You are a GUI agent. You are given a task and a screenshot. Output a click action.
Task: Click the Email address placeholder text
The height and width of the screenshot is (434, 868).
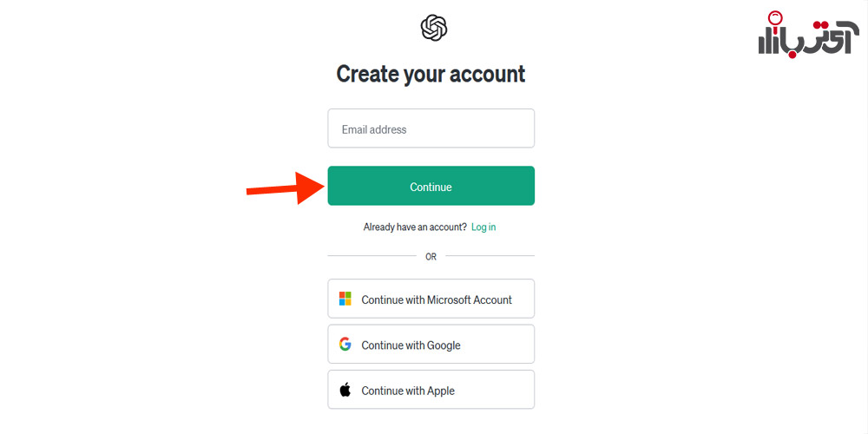point(373,129)
